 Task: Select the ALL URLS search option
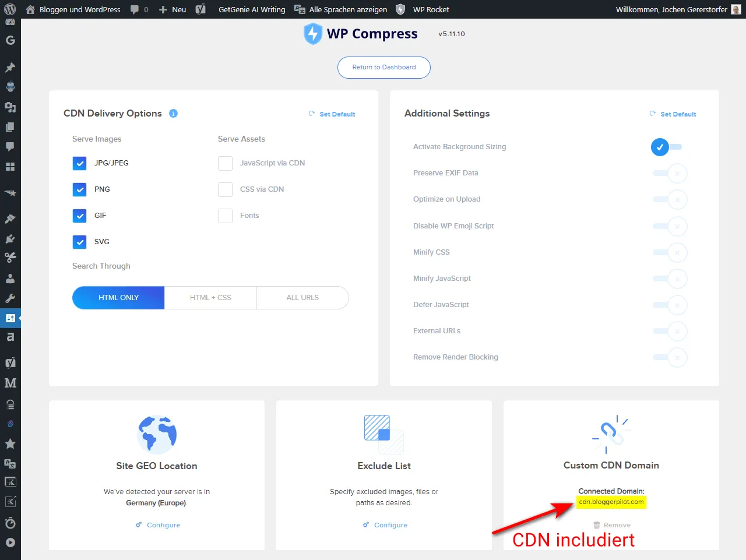coord(302,298)
